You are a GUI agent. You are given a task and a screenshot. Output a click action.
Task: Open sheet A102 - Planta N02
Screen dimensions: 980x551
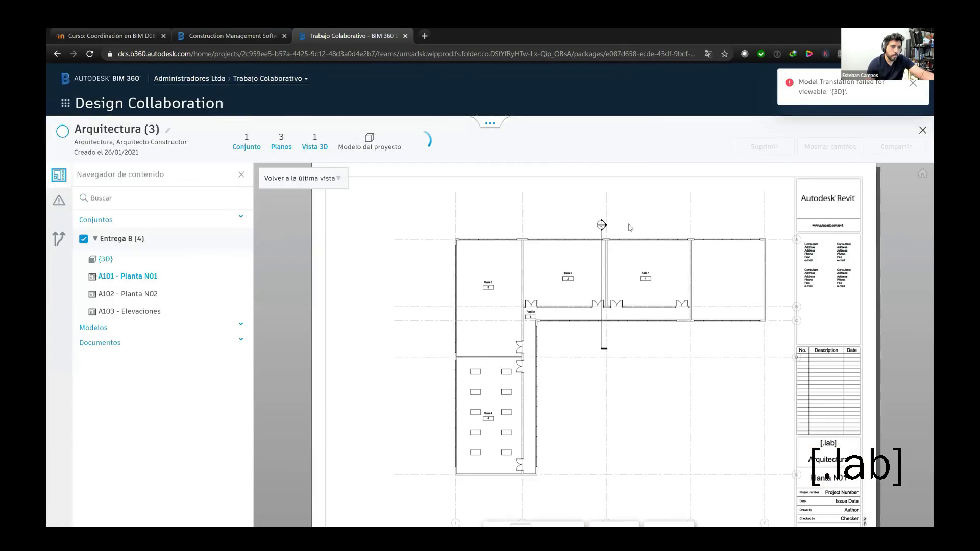[128, 294]
